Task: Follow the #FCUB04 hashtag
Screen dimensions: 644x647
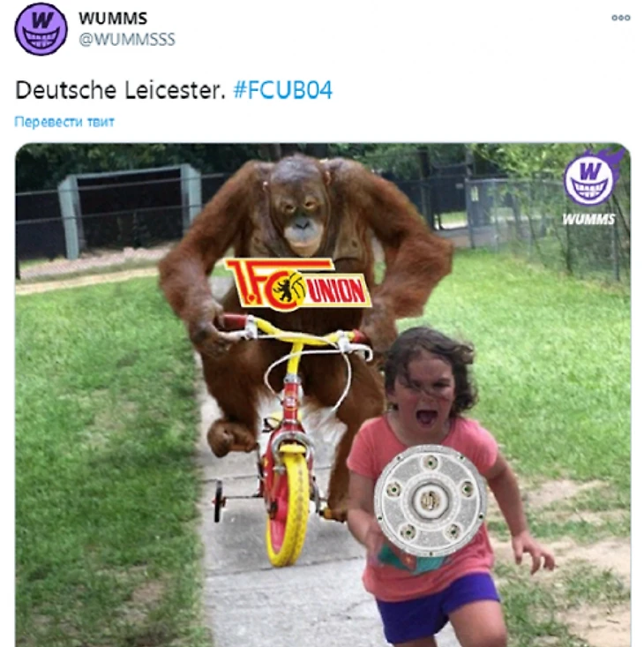Action: coord(283,90)
